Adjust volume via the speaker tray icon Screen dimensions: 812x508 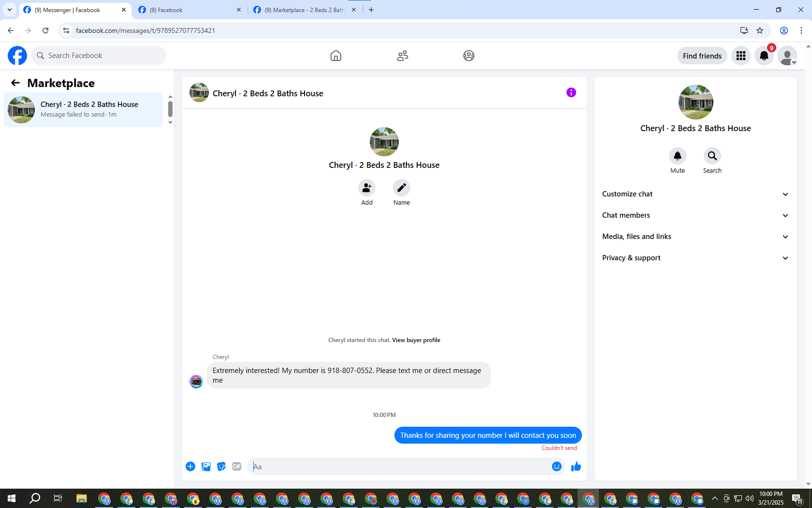(750, 498)
